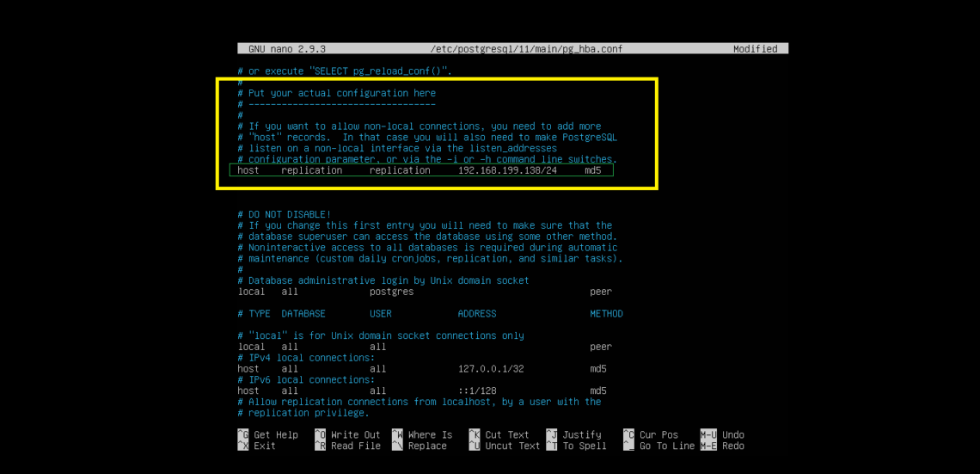Click the ^G Get Help shortcut
980x474 pixels.
point(268,434)
